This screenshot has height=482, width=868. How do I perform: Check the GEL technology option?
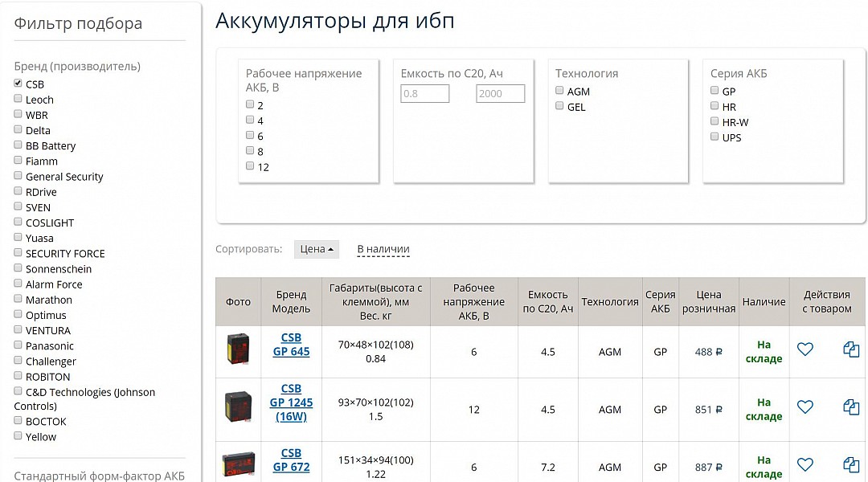(x=559, y=106)
